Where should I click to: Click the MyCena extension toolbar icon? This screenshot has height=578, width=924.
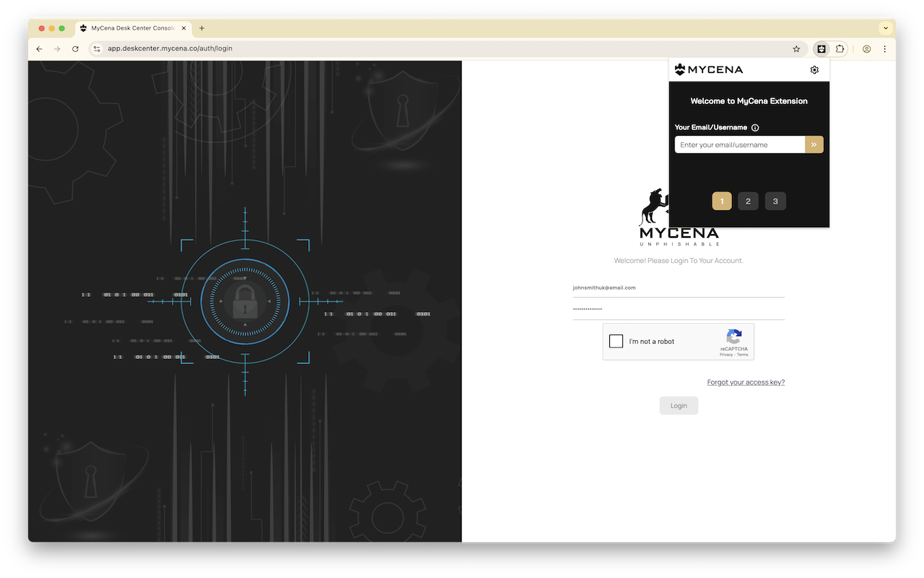[x=821, y=49]
